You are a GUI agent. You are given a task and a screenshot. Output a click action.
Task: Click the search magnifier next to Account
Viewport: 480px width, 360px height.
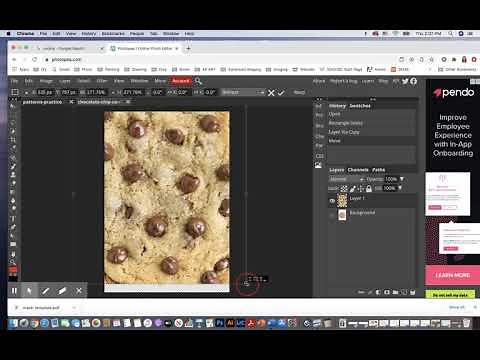click(198, 81)
